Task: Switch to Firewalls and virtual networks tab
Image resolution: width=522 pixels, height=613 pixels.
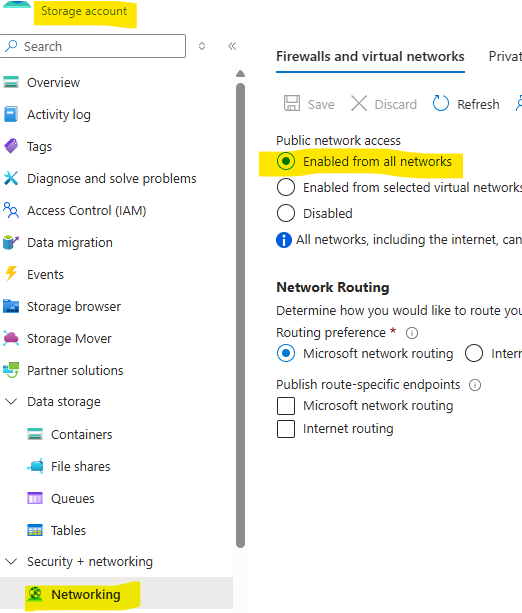Action: 370,57
